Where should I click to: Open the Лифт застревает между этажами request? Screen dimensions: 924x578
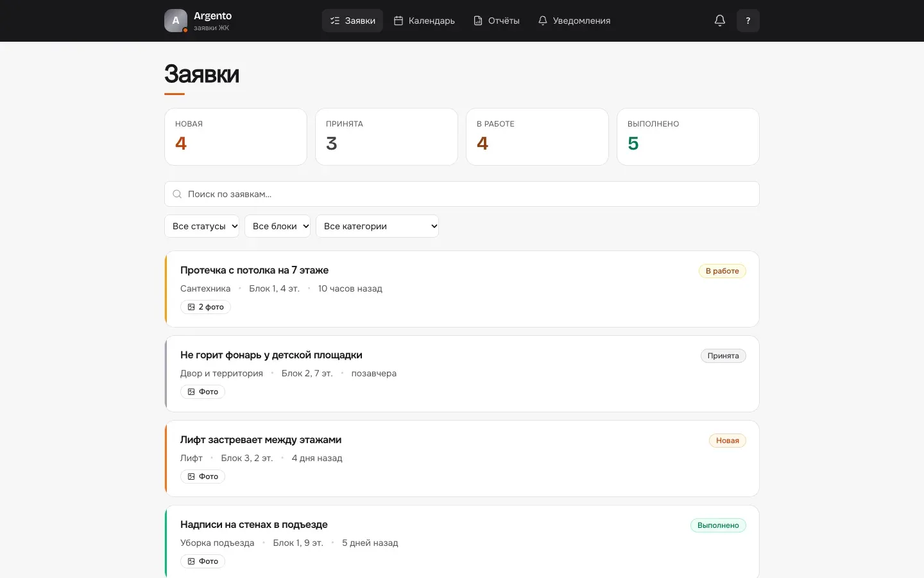click(x=462, y=459)
